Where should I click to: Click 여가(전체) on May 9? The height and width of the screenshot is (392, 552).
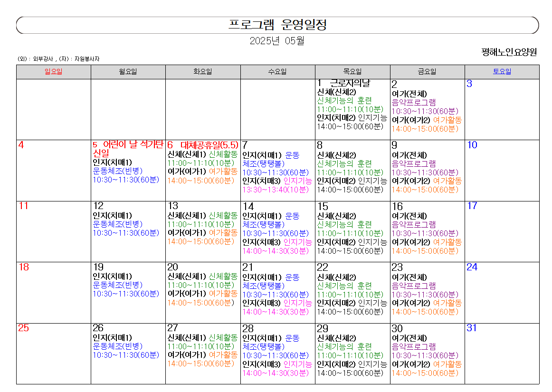tap(409, 155)
